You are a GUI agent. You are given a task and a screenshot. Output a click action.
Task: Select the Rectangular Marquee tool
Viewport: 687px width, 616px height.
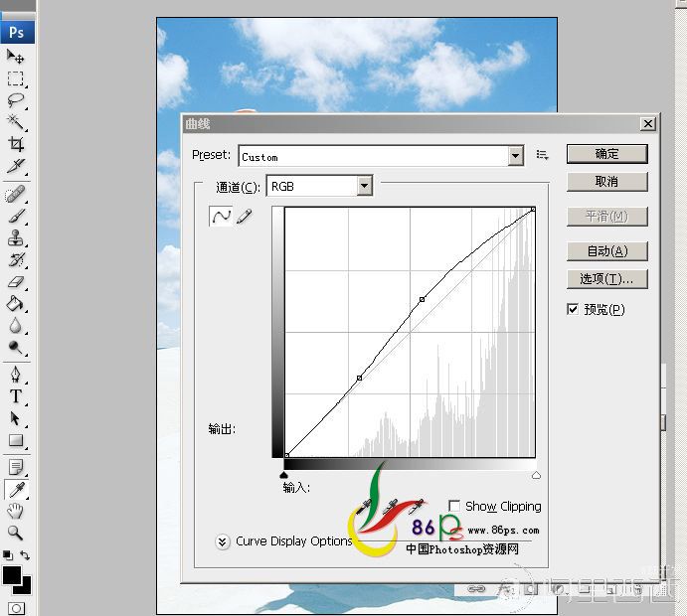(x=15, y=78)
